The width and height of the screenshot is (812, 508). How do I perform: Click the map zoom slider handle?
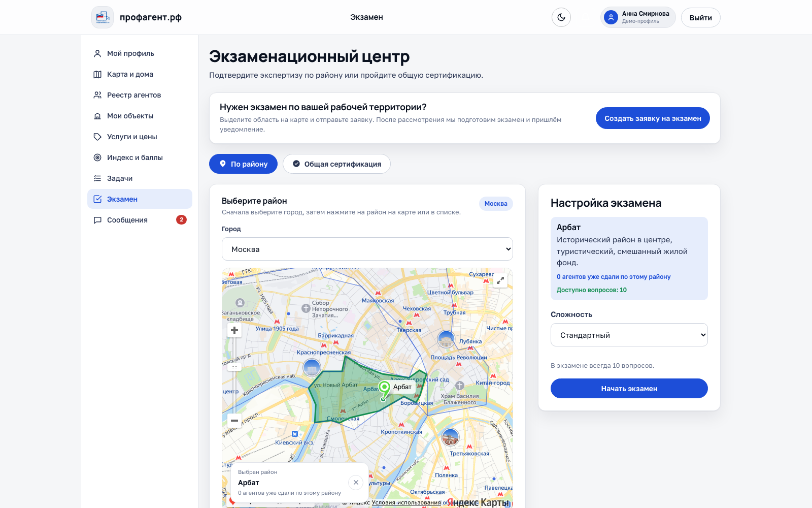[x=234, y=367]
